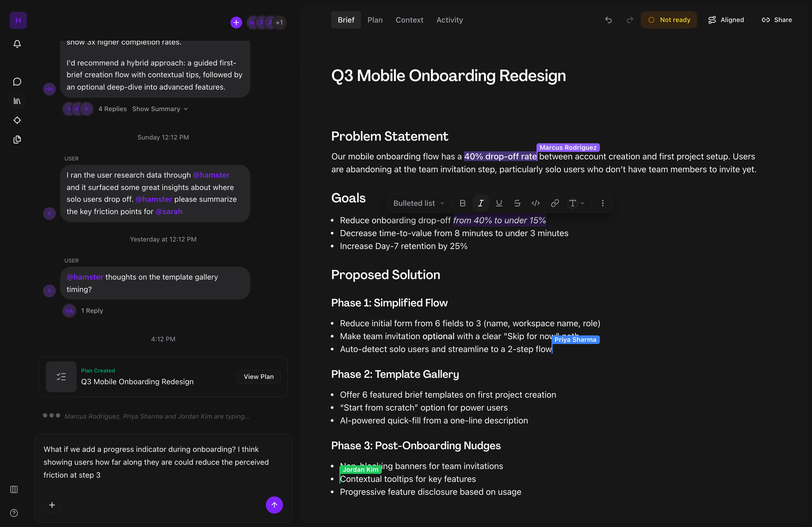
Task: Click the View Plan button
Action: tap(259, 377)
